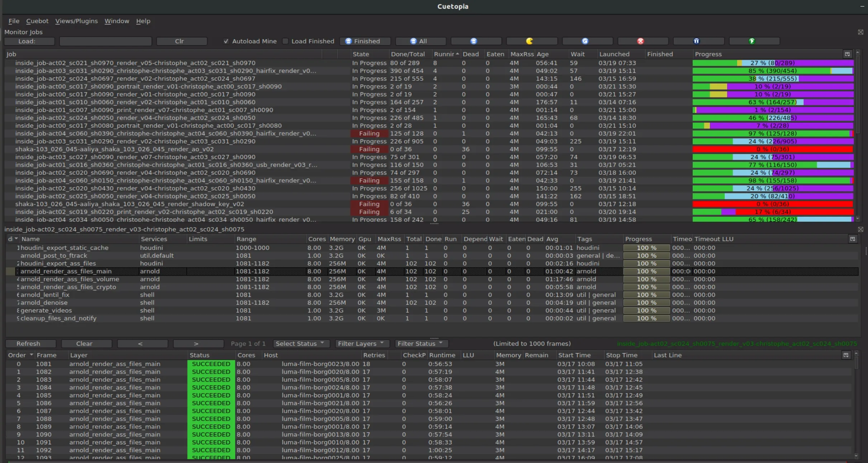Click the green unpause jobs icon

point(753,41)
